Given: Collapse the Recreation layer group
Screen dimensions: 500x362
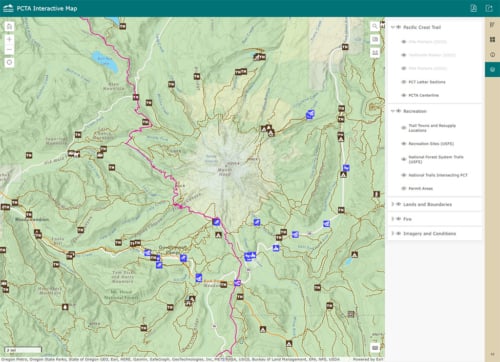Looking at the screenshot, I should (x=393, y=111).
